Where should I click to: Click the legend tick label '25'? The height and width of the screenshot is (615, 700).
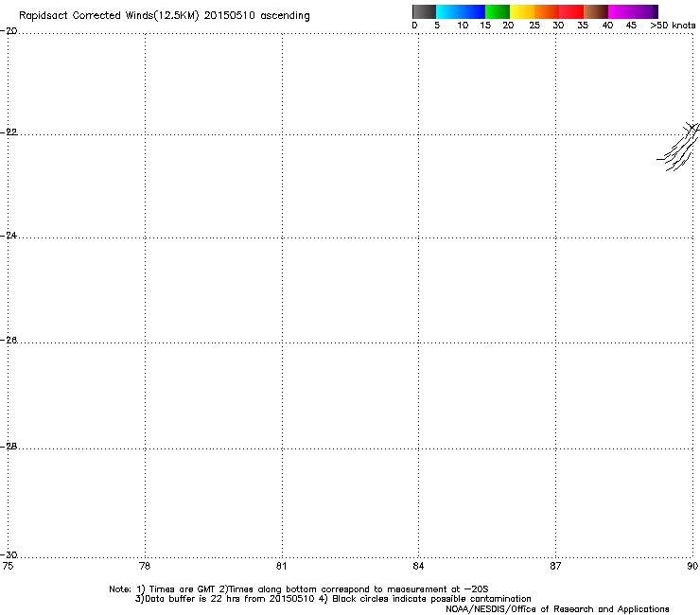(534, 26)
